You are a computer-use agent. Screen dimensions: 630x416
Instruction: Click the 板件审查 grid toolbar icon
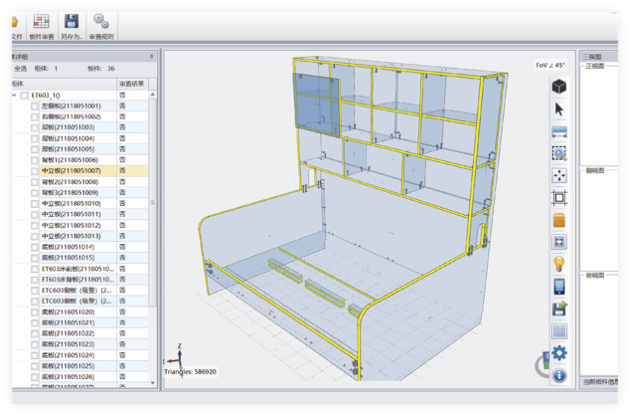pyautogui.click(x=41, y=21)
